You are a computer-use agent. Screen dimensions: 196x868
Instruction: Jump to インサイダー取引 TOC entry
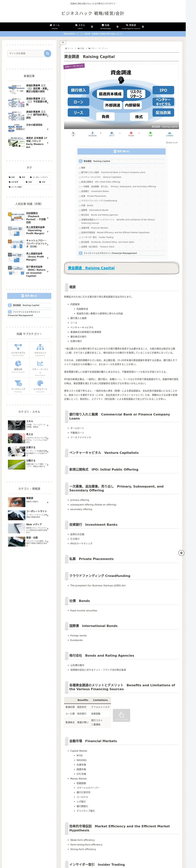(x=97, y=237)
